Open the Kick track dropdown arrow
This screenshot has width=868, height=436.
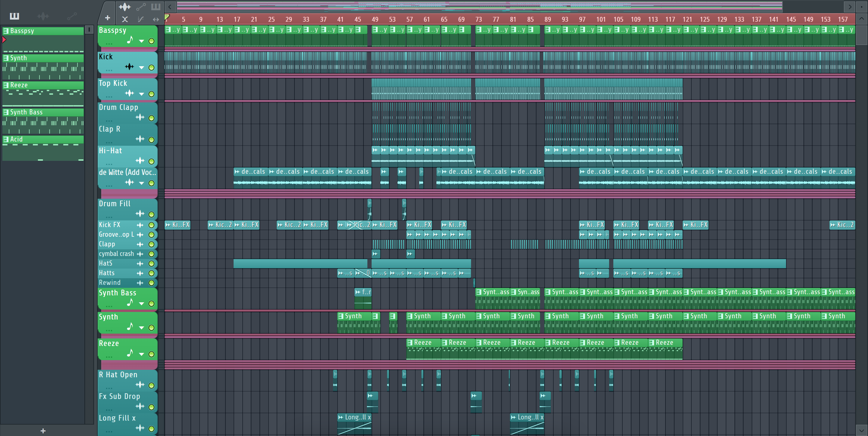(142, 68)
